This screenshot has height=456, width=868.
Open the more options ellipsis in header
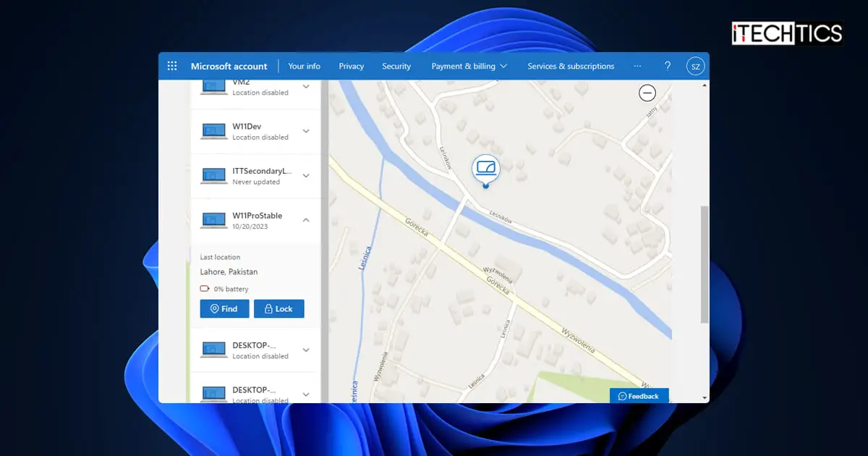click(637, 66)
